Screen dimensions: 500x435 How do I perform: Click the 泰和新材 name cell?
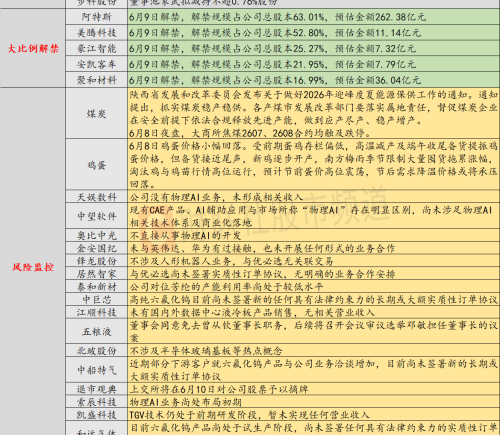tap(96, 287)
